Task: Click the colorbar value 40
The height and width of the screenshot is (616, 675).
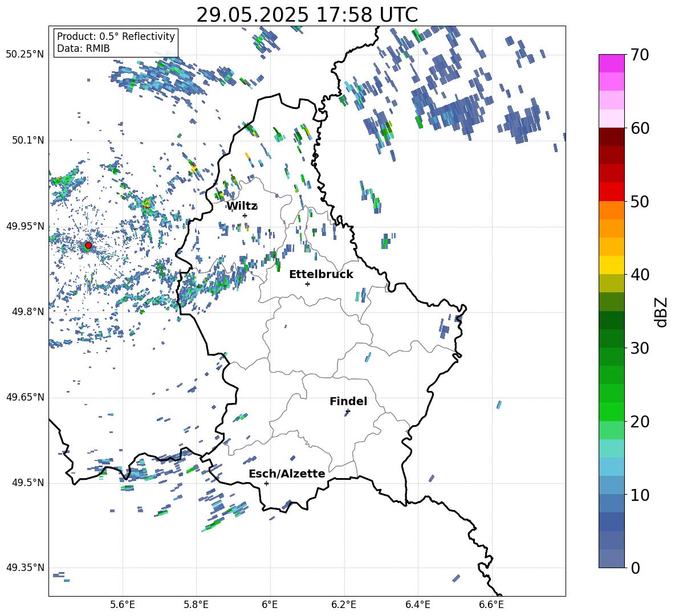Action: (640, 275)
